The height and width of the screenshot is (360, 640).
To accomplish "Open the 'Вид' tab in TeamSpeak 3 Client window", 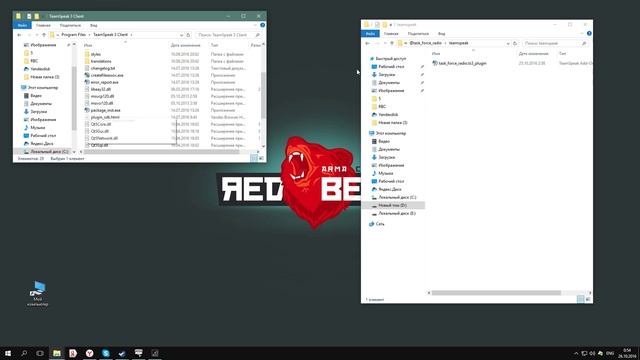I will (x=94, y=25).
